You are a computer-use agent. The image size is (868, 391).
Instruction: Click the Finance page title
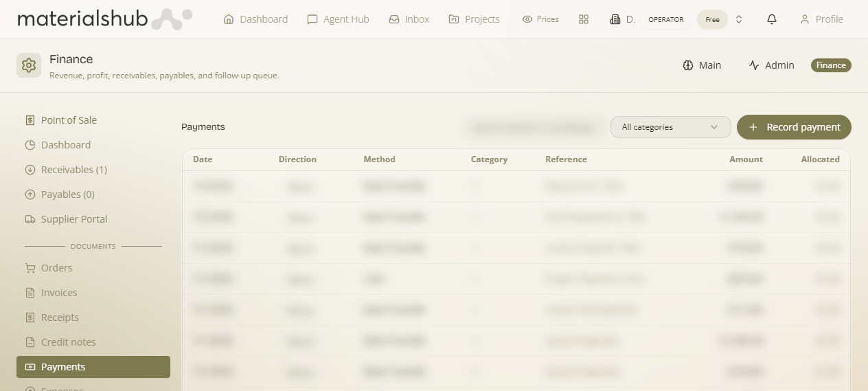pos(71,59)
